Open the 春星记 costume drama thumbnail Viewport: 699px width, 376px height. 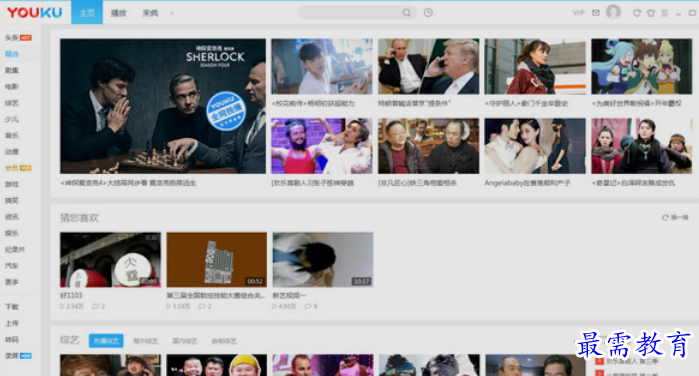[642, 146]
